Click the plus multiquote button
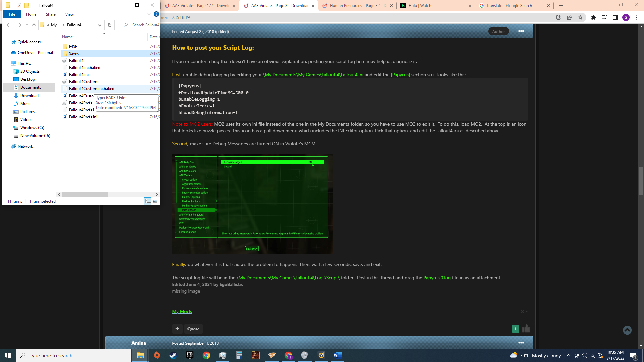Viewport: 644px width, 362px height. pyautogui.click(x=177, y=329)
